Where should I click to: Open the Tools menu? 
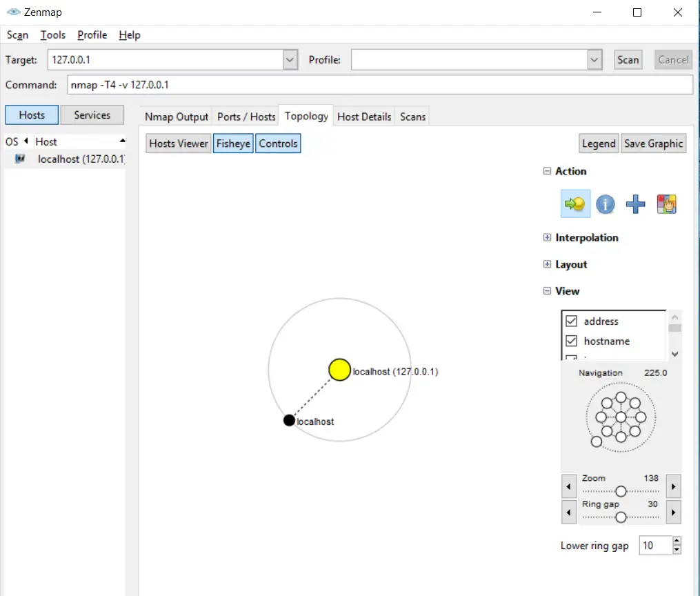tap(52, 34)
